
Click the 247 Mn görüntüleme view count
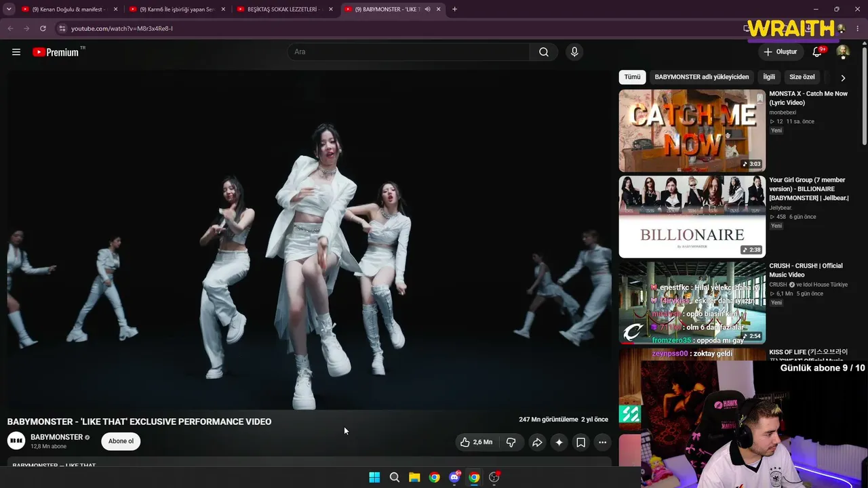[x=549, y=420]
